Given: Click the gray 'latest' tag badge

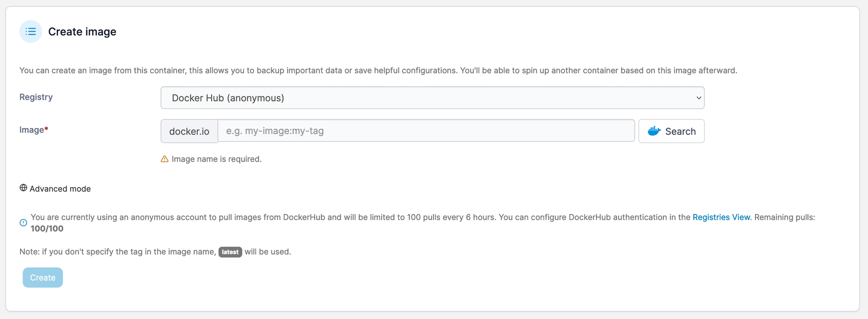Looking at the screenshot, I should coord(230,252).
